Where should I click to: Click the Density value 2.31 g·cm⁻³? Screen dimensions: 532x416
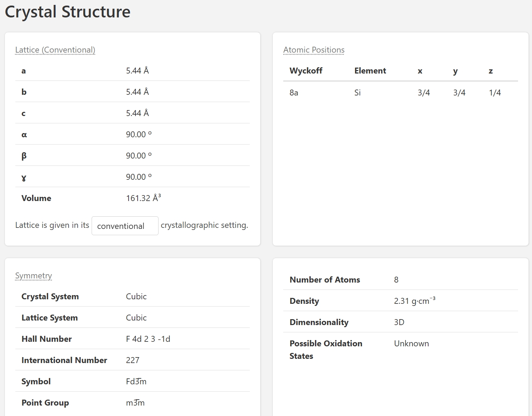coord(414,301)
